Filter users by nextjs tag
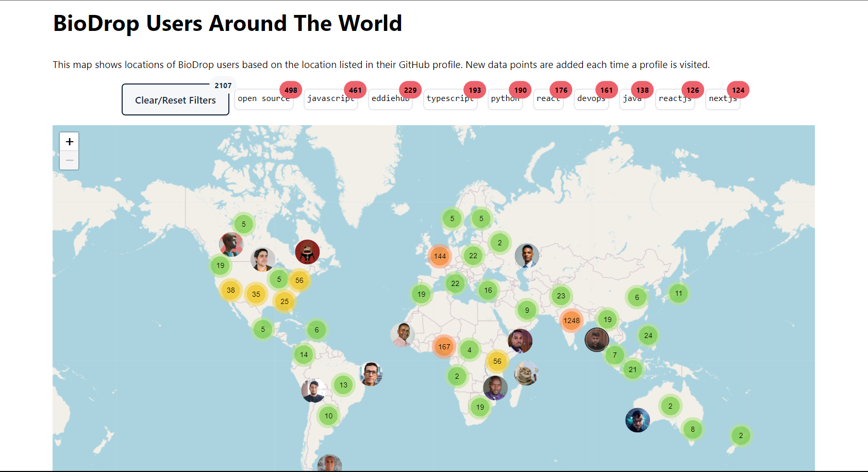The height and width of the screenshot is (472, 868). pyautogui.click(x=723, y=98)
